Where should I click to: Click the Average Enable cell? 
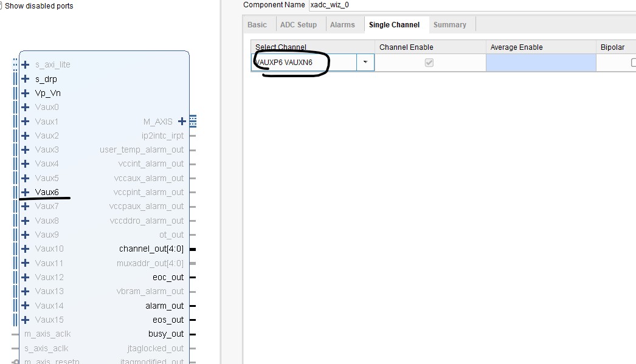coord(541,63)
